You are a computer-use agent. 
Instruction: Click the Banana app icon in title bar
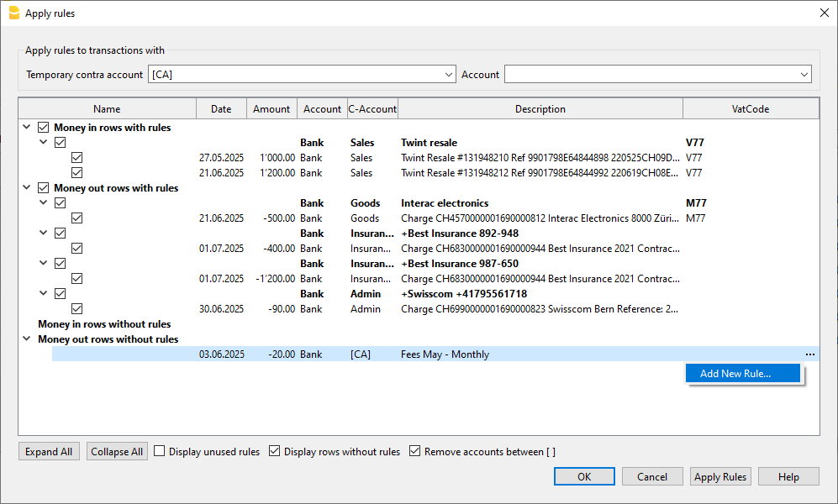pos(13,13)
